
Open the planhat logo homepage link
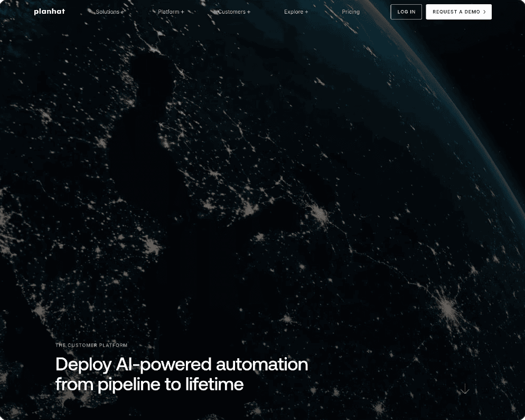[49, 12]
